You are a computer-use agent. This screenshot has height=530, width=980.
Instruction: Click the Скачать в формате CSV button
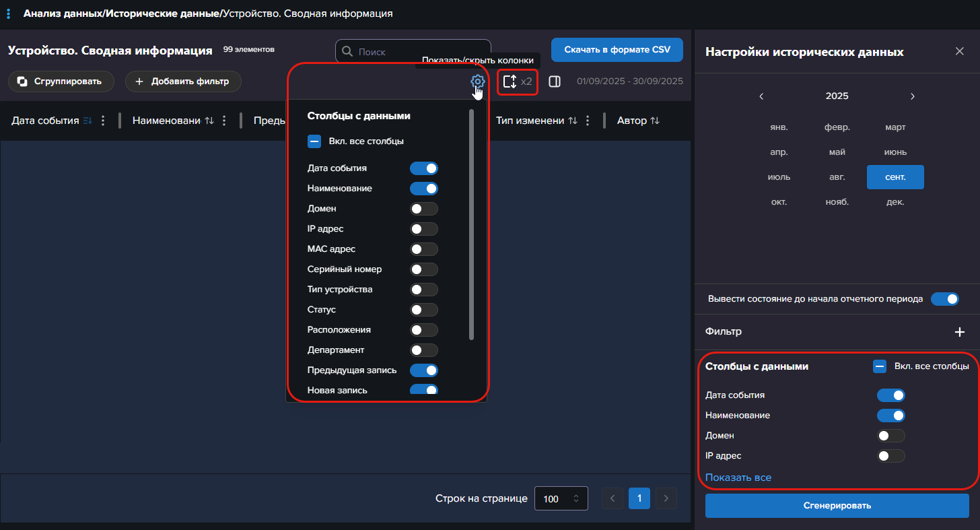(x=617, y=50)
